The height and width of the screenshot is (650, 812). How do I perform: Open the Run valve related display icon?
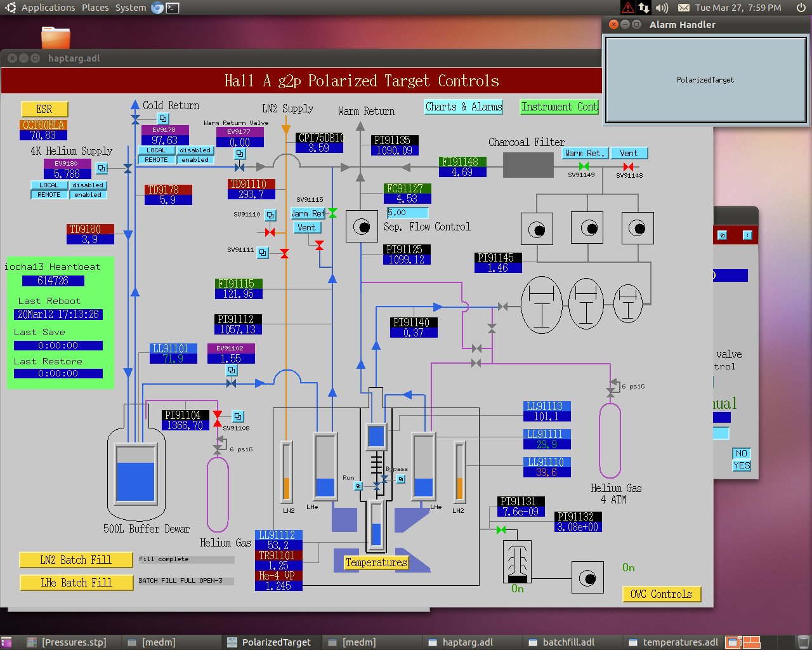tap(358, 486)
